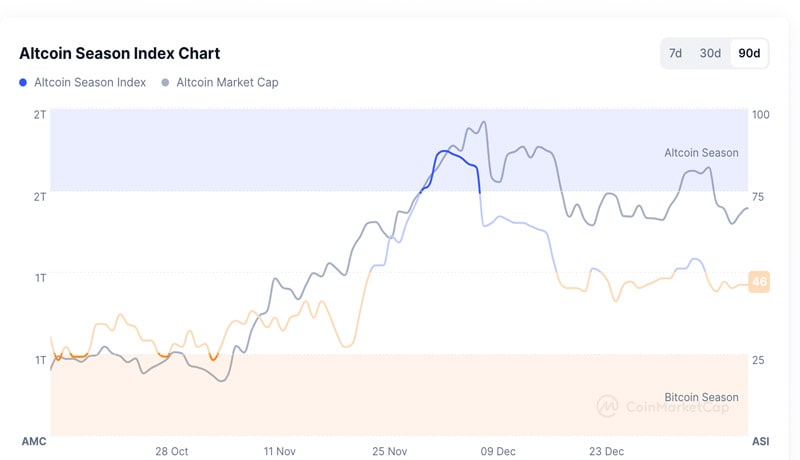Click the Altcoin Season Index Chart title
The image size is (800, 460).
tap(119, 53)
